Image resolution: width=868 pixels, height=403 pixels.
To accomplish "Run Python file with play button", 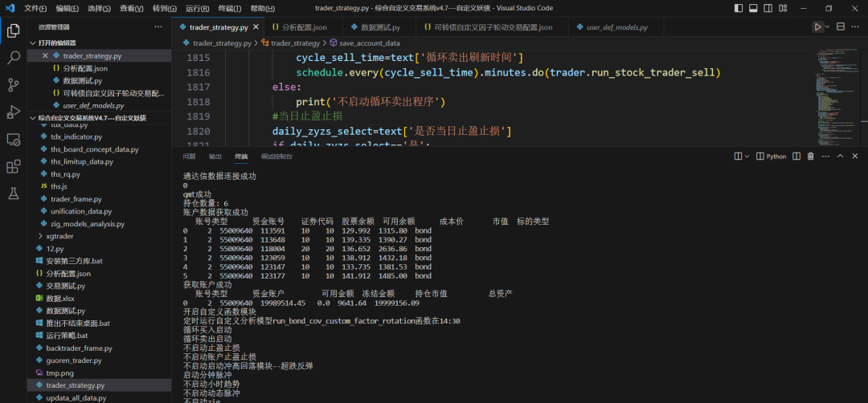I will 817,27.
